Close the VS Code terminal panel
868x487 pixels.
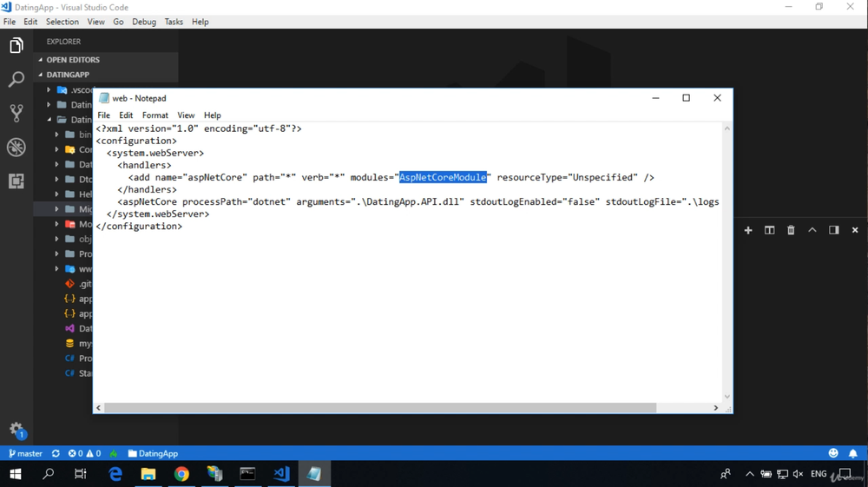(x=855, y=230)
